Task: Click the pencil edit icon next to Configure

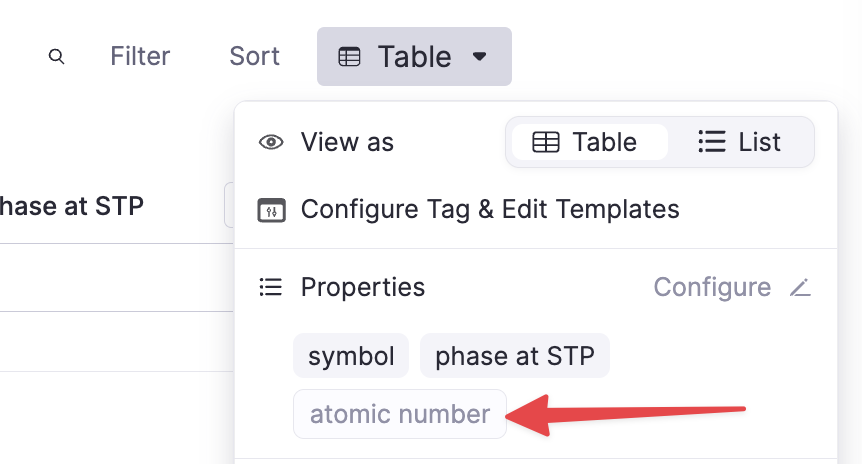Action: click(x=799, y=288)
